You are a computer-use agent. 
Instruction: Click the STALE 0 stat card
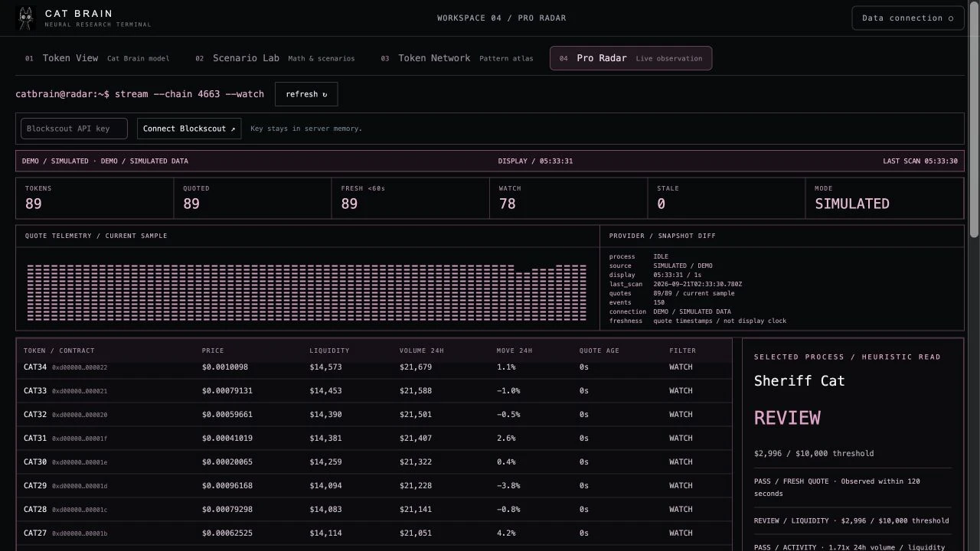[727, 198]
